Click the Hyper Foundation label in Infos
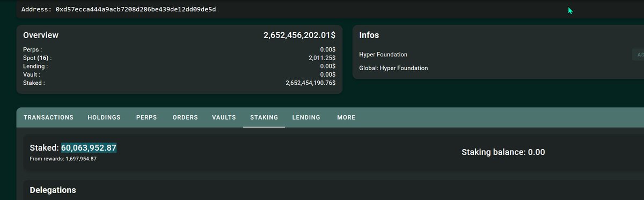Viewport: 644px width, 200px height. click(x=383, y=55)
